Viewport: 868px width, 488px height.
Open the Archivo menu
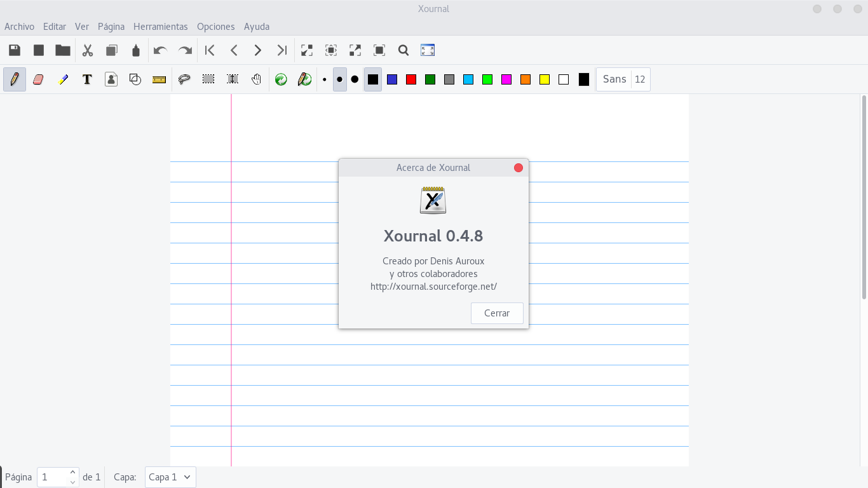[19, 27]
